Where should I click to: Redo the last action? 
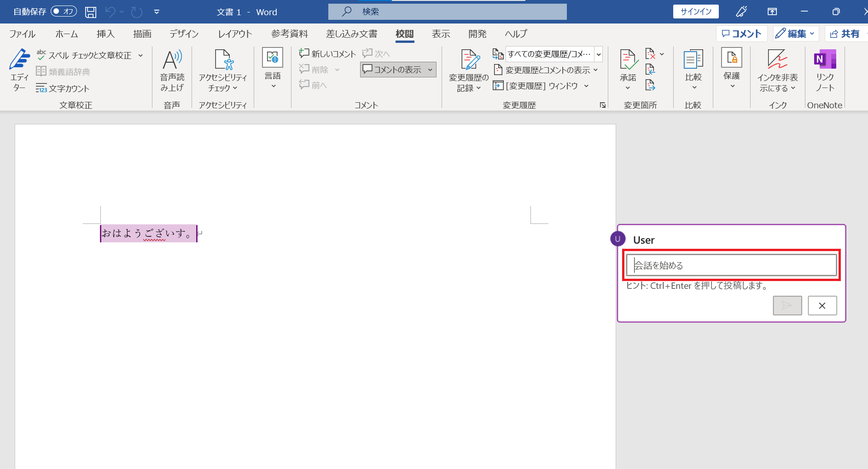point(137,12)
